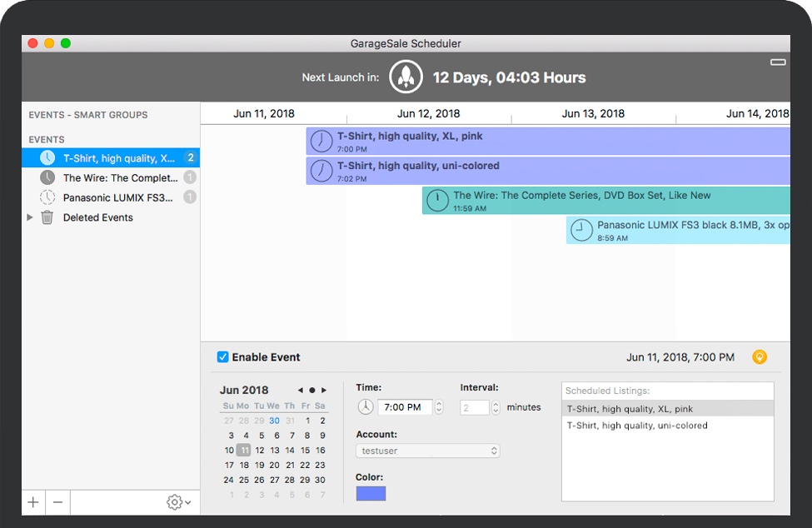The height and width of the screenshot is (528, 812).
Task: Go to previous month in mini calendar
Action: click(300, 390)
